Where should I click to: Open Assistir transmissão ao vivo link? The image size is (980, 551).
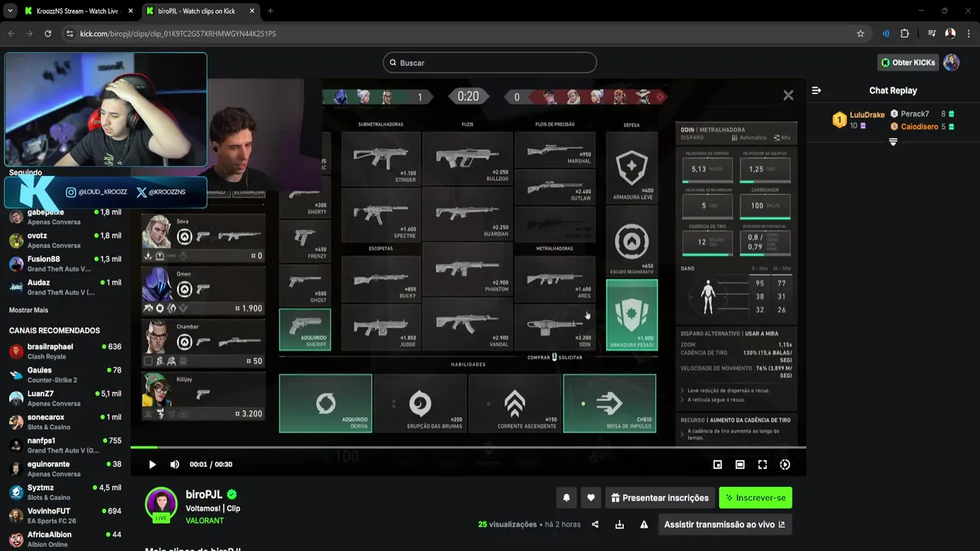pyautogui.click(x=724, y=524)
